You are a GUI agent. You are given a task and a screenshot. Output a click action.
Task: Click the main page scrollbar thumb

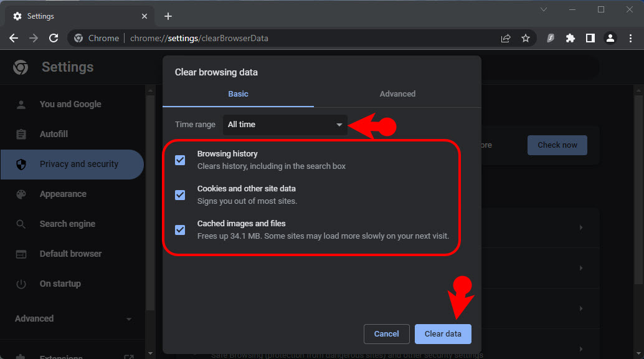pyautogui.click(x=638, y=189)
